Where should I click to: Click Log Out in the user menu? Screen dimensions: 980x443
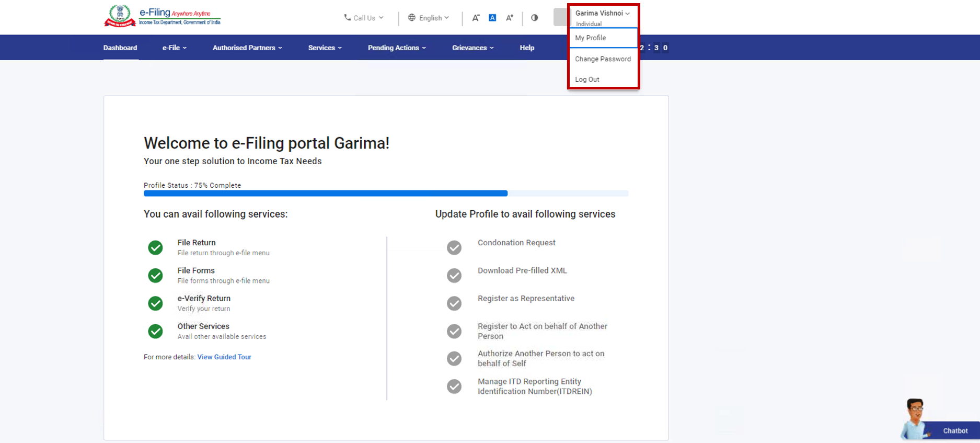(x=587, y=79)
